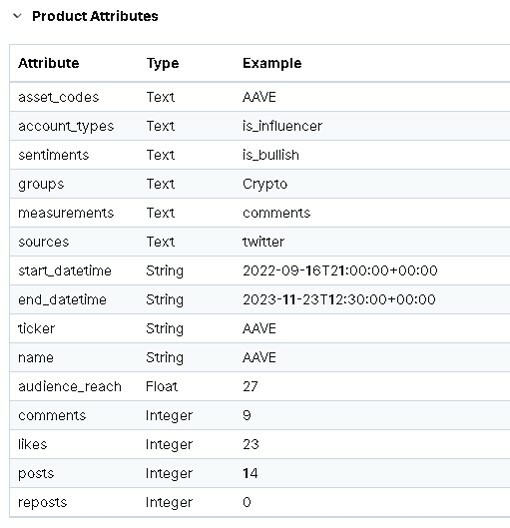Select the reposts attribute cell
This screenshot has width=510, height=528.
pos(43,502)
